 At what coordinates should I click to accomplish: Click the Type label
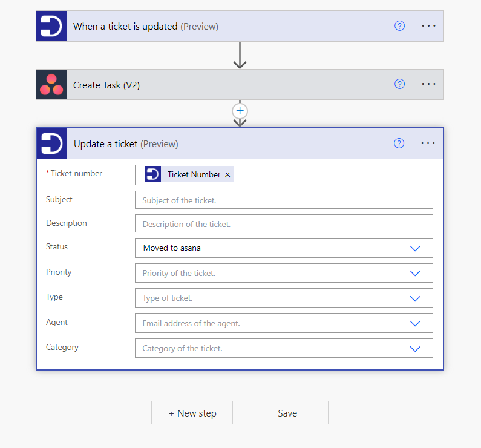coord(54,297)
